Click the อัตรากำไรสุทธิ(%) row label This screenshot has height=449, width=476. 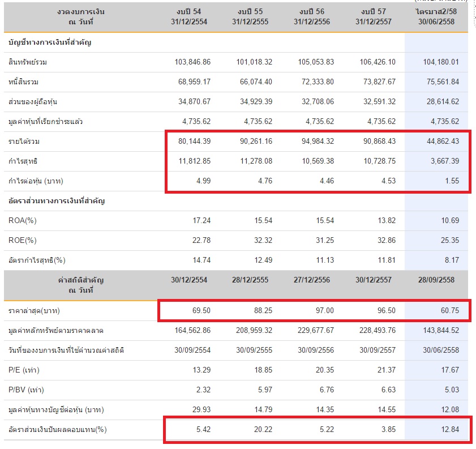point(37,260)
